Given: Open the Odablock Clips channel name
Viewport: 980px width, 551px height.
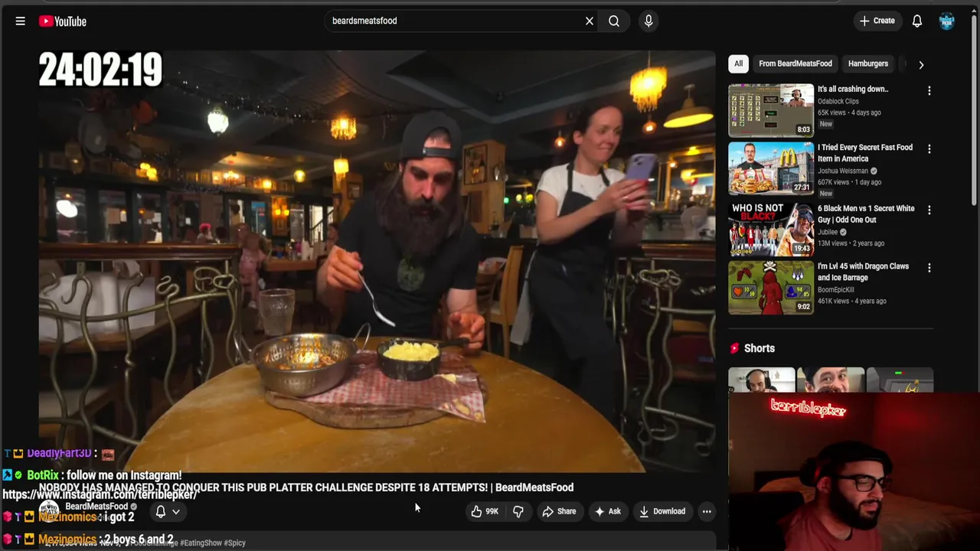Looking at the screenshot, I should tap(838, 101).
